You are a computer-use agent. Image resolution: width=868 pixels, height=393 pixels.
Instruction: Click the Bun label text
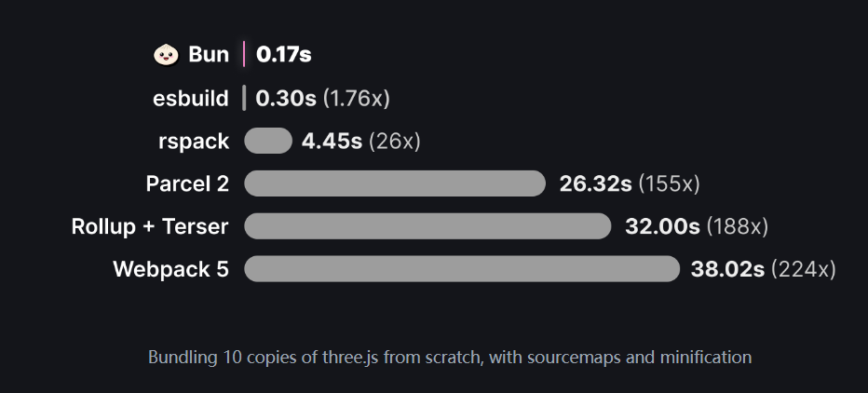(209, 55)
